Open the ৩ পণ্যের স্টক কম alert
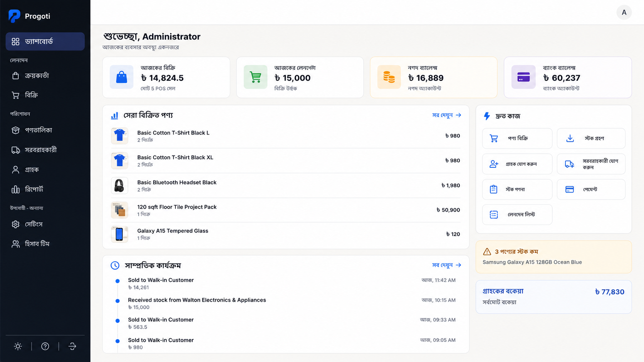 point(553,257)
